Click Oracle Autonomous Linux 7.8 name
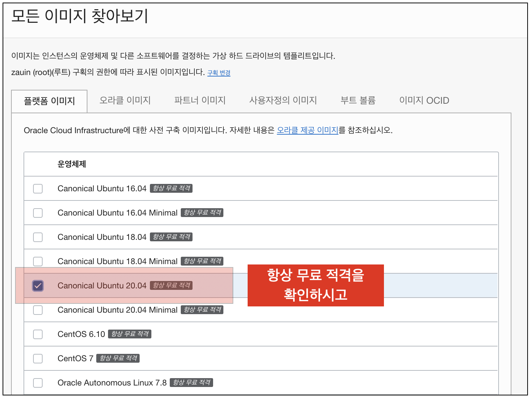 [x=112, y=383]
